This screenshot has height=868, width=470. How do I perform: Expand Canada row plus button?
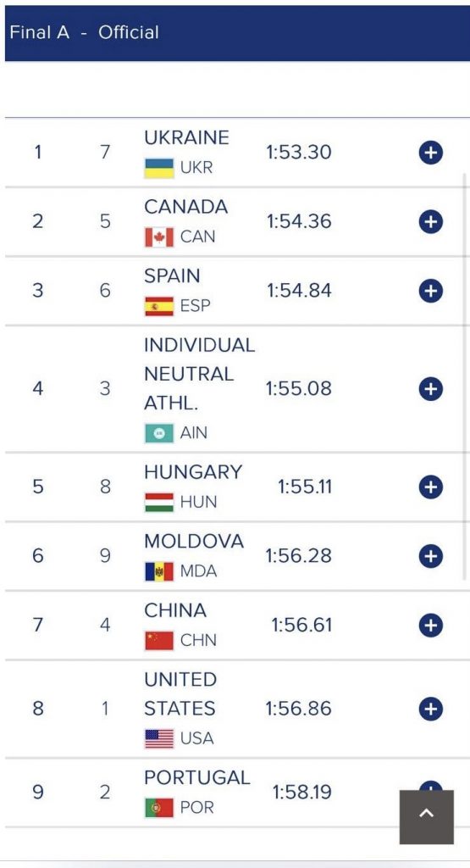431,221
